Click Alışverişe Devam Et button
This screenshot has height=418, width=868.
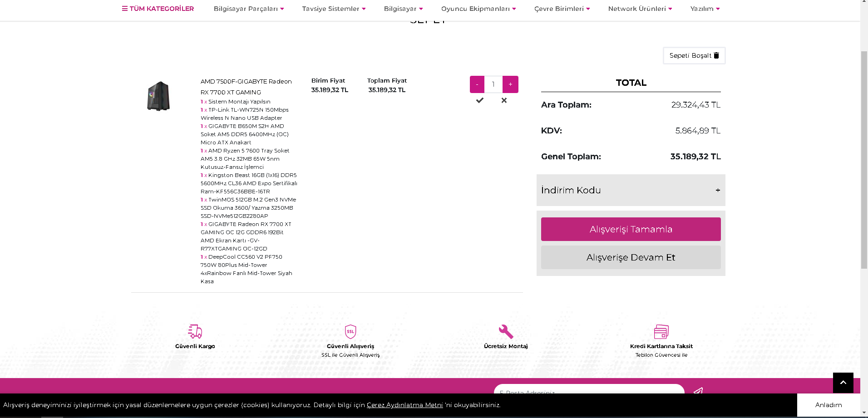(631, 257)
